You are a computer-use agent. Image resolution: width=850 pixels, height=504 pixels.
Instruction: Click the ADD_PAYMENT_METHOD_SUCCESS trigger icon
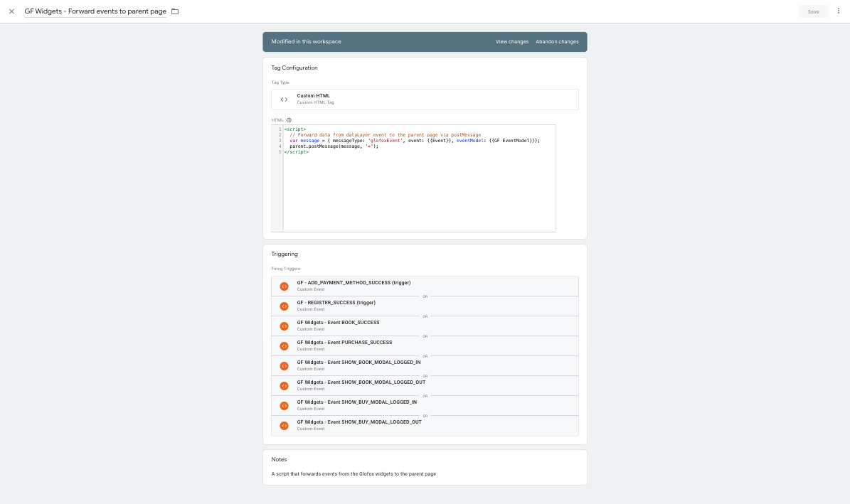pyautogui.click(x=284, y=286)
